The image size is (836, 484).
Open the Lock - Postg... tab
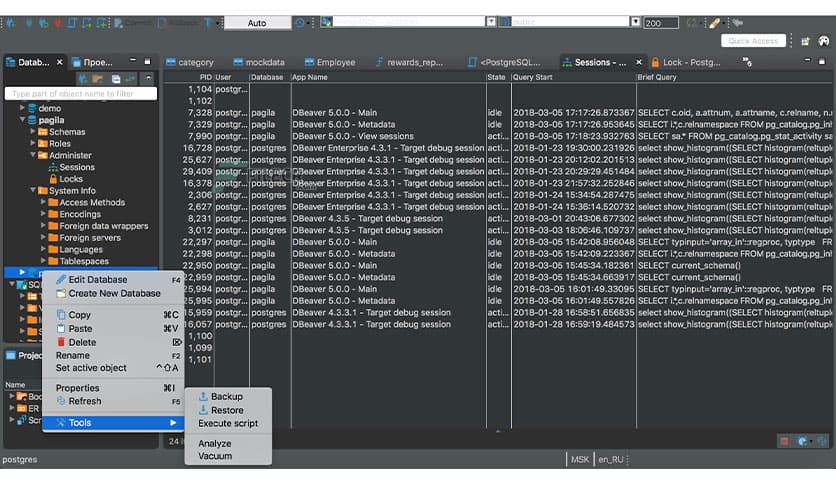tap(686, 62)
